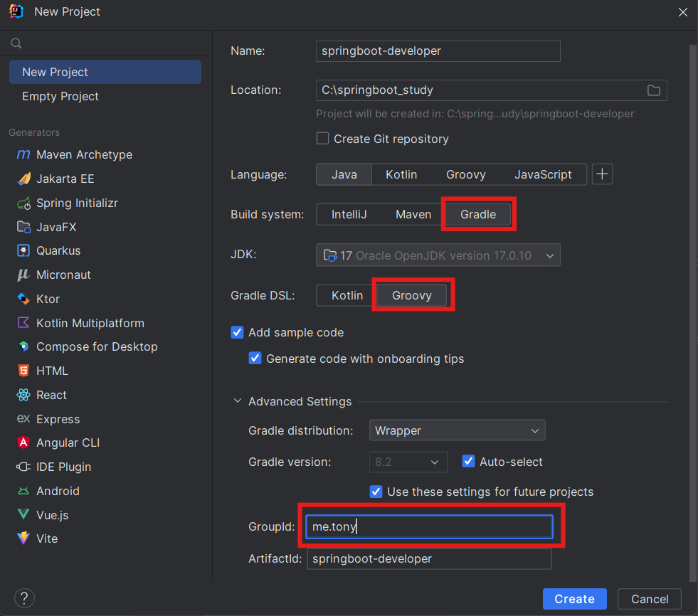Click the Android robot icon
The width and height of the screenshot is (698, 616).
(x=23, y=491)
